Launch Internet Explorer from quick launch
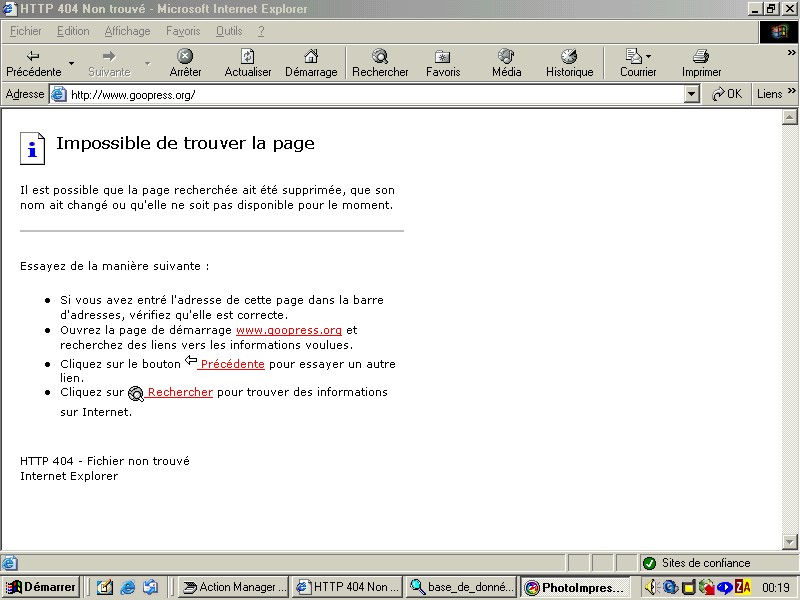800x600 pixels. point(128,587)
